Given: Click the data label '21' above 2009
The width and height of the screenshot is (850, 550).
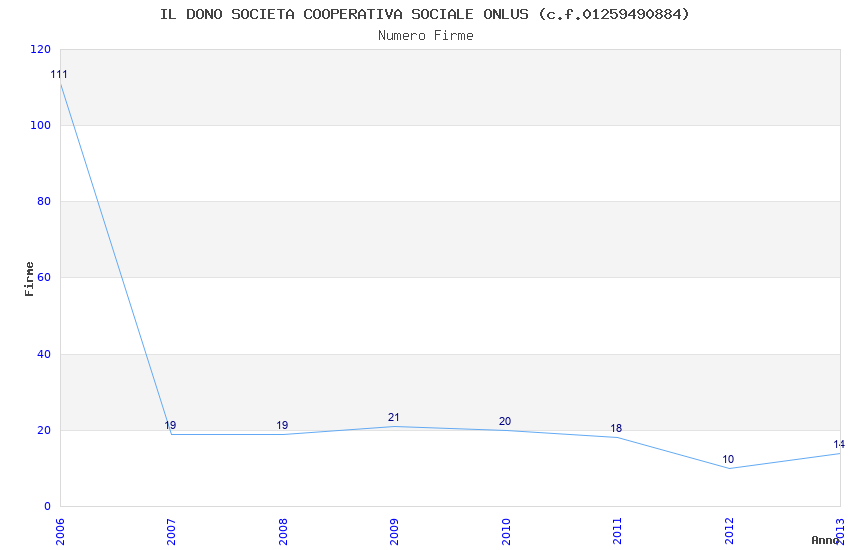Looking at the screenshot, I should click(394, 417).
